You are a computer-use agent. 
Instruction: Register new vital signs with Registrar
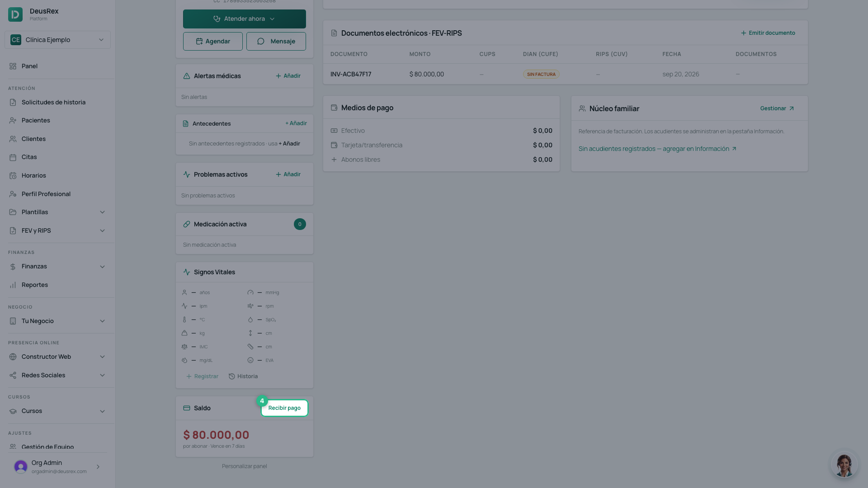(202, 376)
